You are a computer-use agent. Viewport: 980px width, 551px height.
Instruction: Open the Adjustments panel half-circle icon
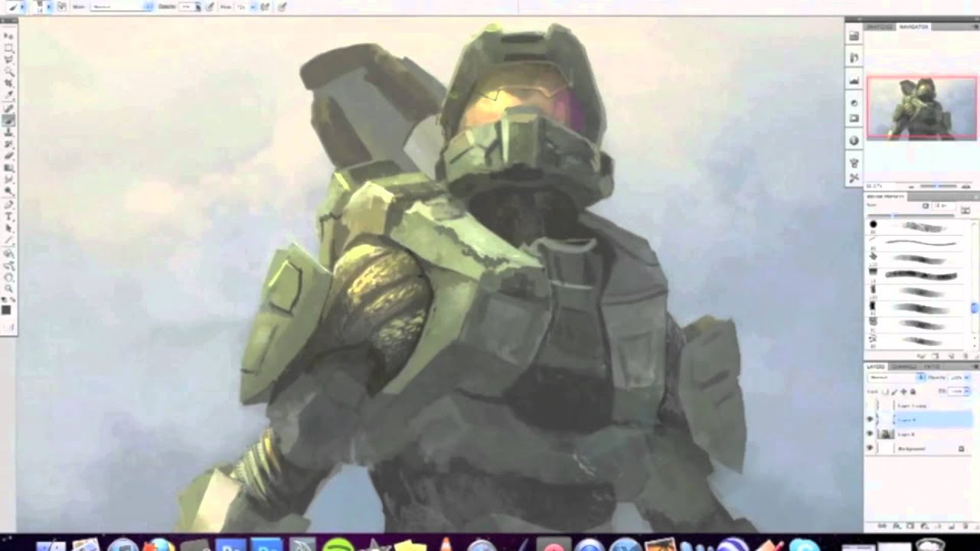854,102
